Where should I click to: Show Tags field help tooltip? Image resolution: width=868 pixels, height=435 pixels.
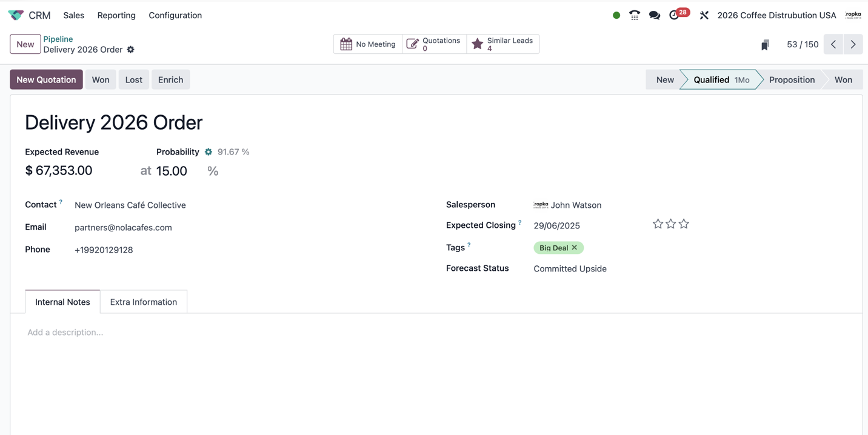469,245
